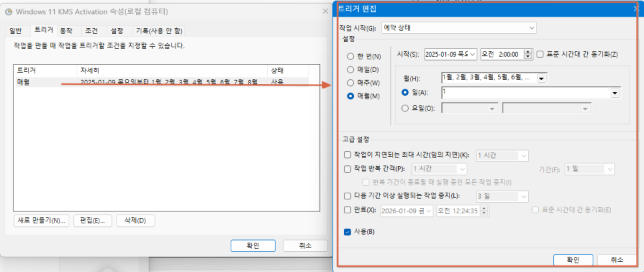Check expiry 표준 시간대 간 동기화(E) box
This screenshot has width=644, height=272.
(x=535, y=209)
